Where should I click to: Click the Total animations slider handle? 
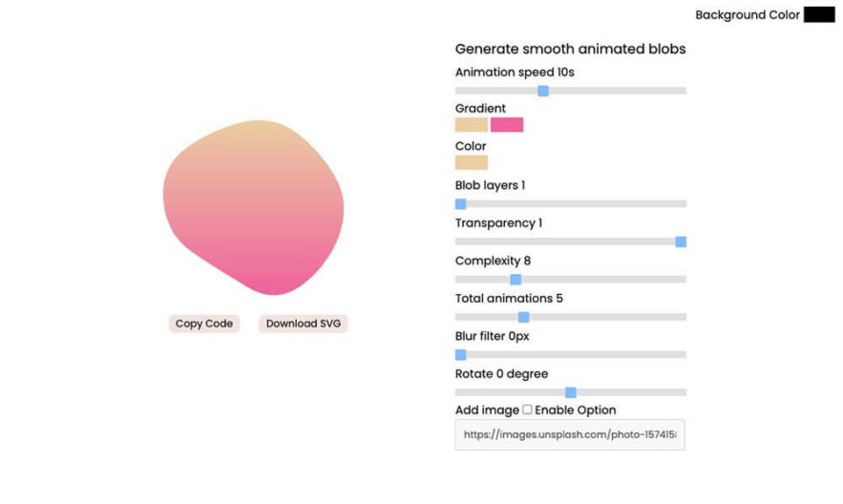523,317
